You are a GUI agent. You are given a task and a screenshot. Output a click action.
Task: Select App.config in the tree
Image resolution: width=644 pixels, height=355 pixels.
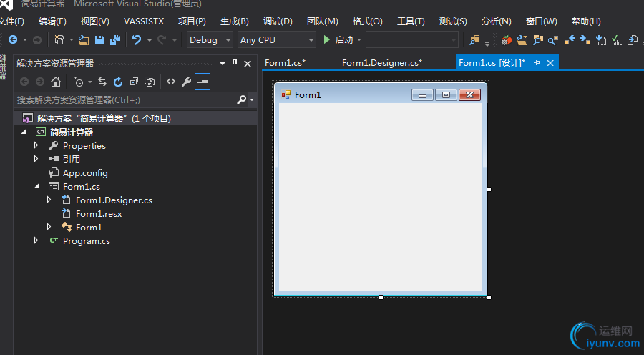pos(85,173)
